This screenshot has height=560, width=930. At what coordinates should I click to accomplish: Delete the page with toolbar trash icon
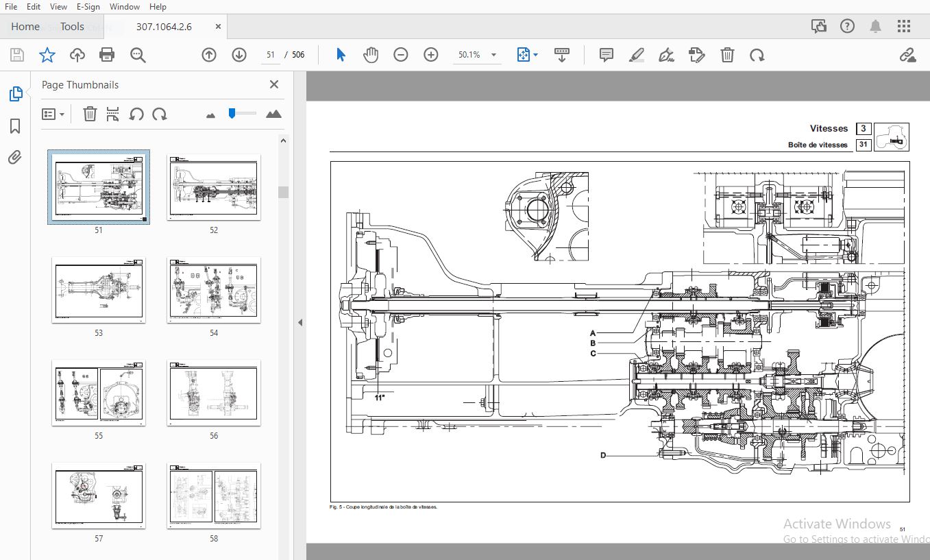tap(727, 55)
